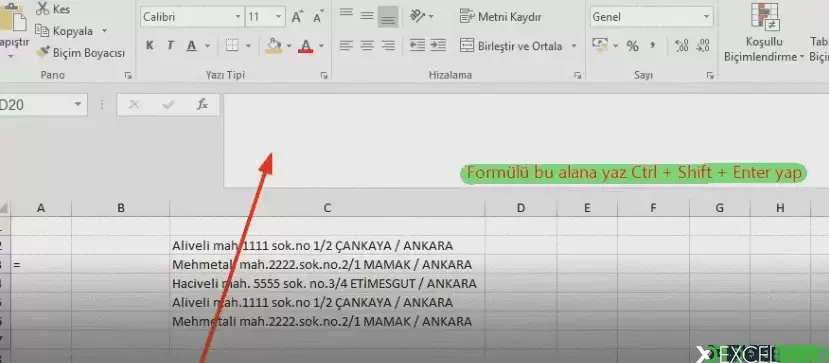
Task: Increase font size with the larger A icon
Action: tap(297, 17)
